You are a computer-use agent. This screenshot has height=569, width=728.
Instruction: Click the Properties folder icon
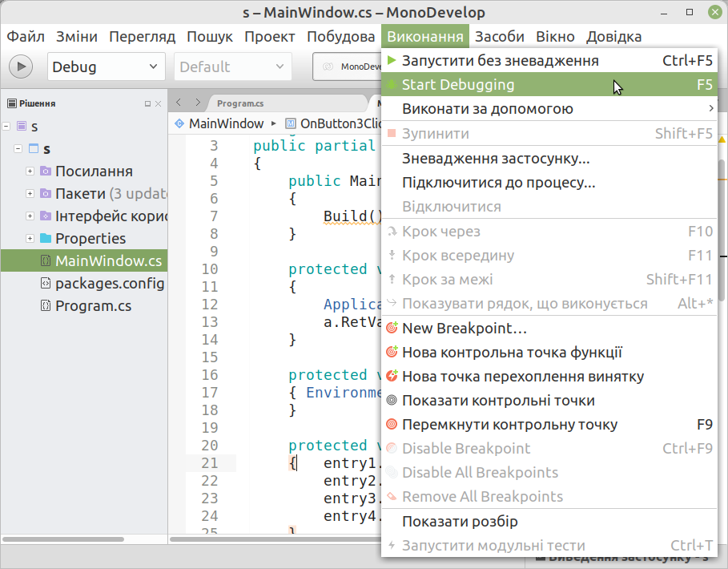pos(46,238)
